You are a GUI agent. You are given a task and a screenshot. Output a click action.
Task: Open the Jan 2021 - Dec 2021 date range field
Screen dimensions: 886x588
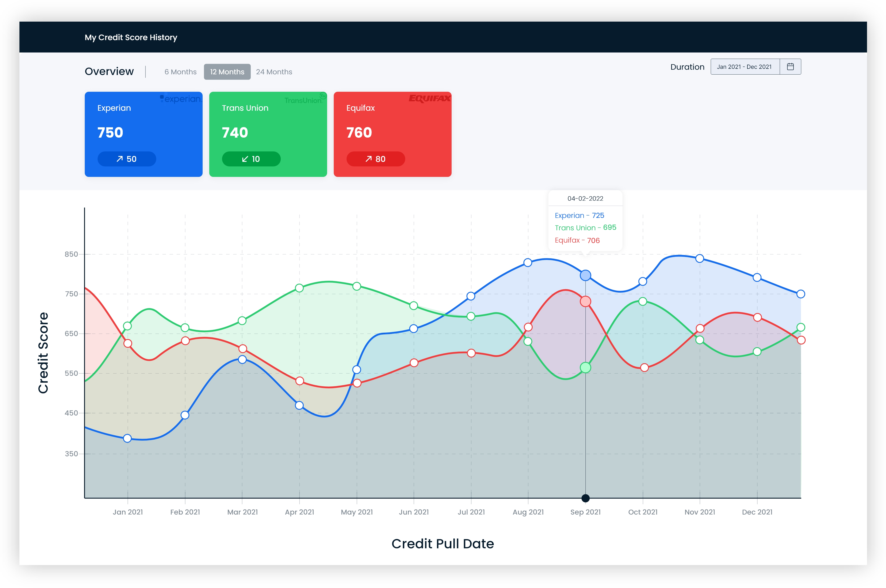coord(744,67)
